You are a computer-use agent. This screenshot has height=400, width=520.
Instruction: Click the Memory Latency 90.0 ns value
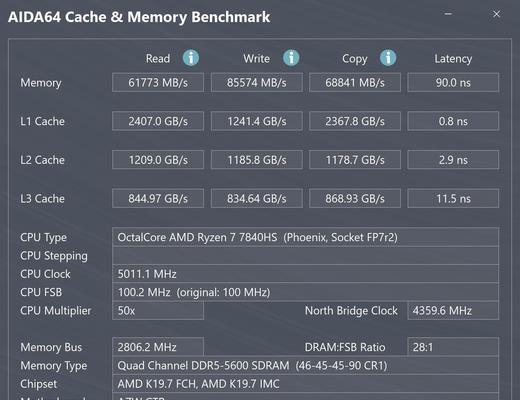pyautogui.click(x=453, y=82)
